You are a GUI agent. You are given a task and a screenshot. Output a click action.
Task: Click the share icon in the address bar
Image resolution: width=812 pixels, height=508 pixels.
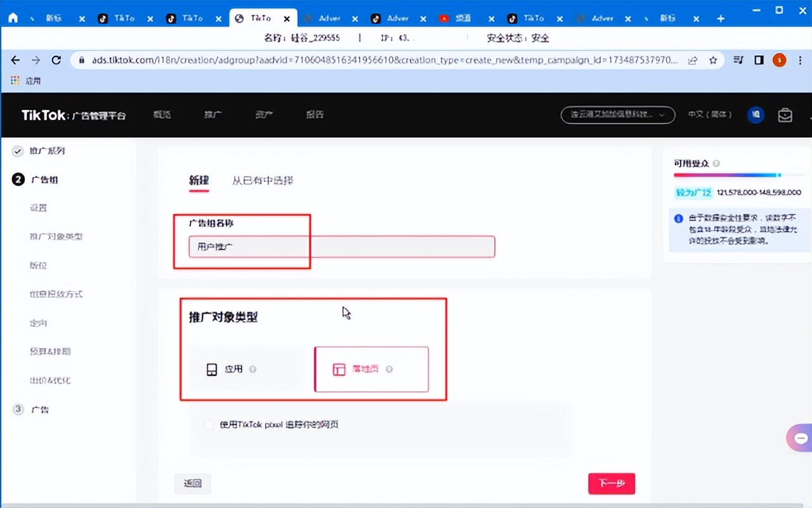pos(693,60)
